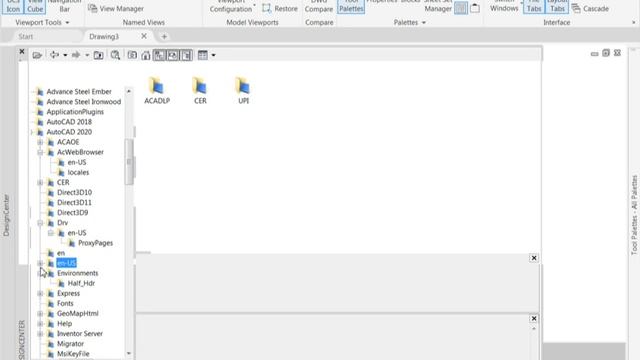Select ApplicationPlugins in folder tree
This screenshot has width=640, height=360.
(75, 112)
